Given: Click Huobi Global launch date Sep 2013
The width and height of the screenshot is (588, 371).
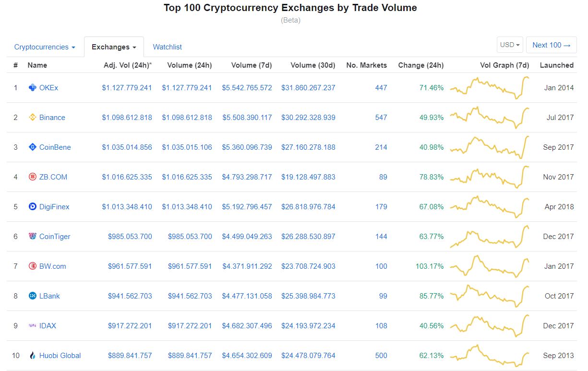Looking at the screenshot, I should [558, 356].
